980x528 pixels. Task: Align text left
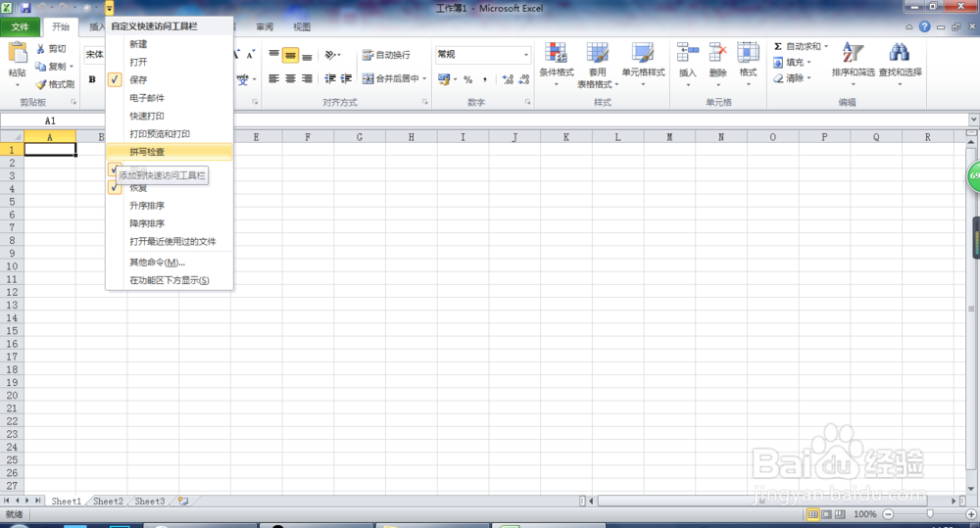coord(273,78)
